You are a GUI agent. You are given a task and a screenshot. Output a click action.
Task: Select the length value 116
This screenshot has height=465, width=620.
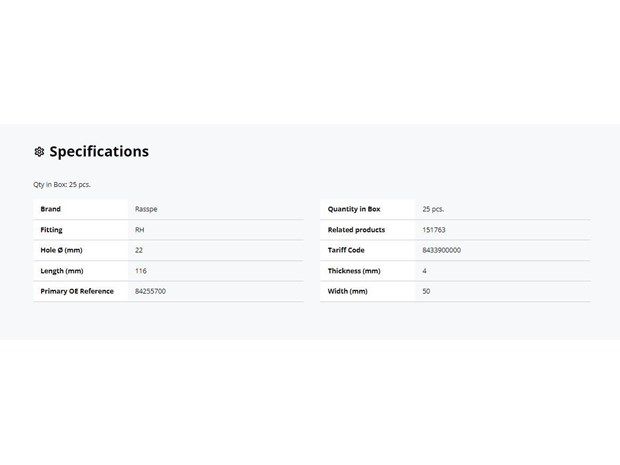(141, 271)
